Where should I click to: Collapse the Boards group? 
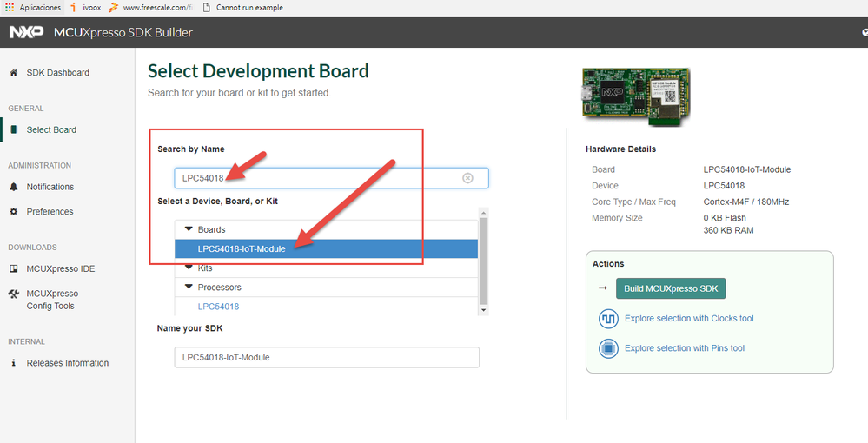pos(189,228)
